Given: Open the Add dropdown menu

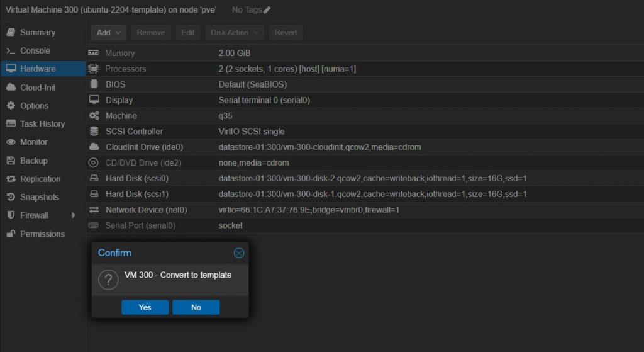Looking at the screenshot, I should coord(109,33).
